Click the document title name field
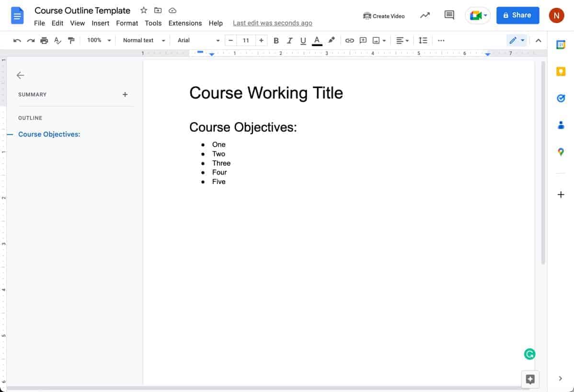 point(82,10)
